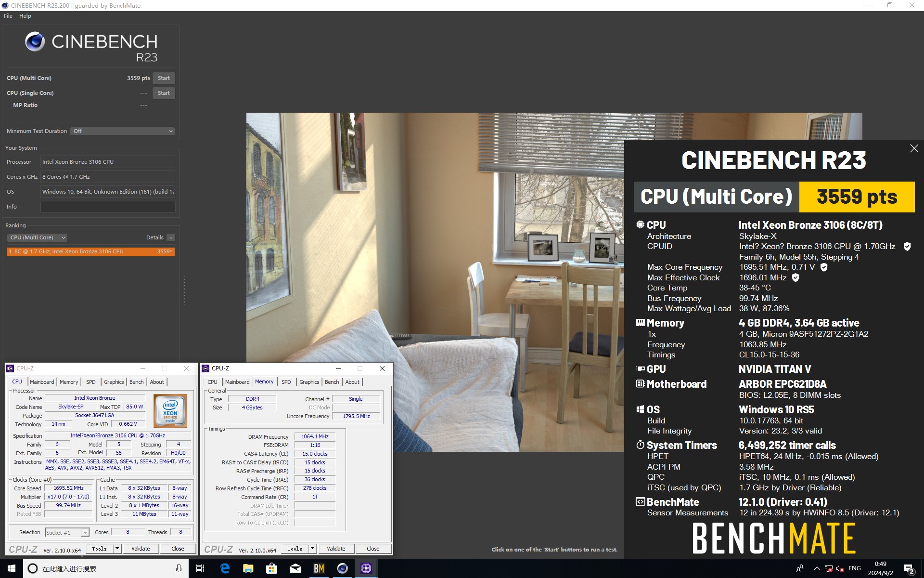Click the rendered room image preview

(435, 282)
